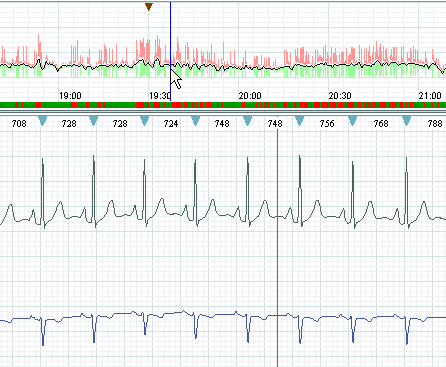Click the 21:00 time label on the trend axis

(x=430, y=96)
